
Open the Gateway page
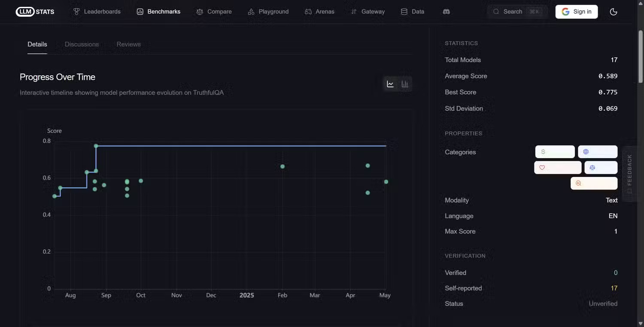(368, 12)
